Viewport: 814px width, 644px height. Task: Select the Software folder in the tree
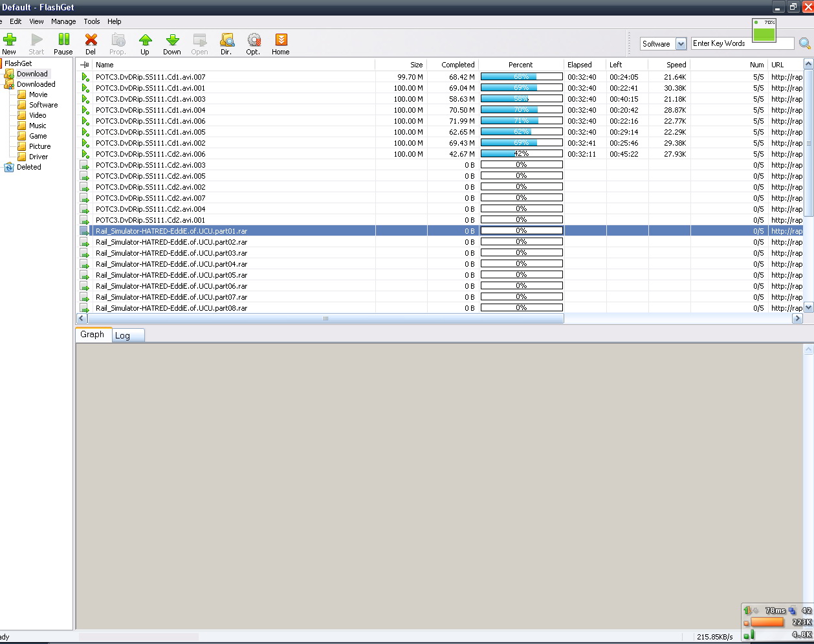coord(43,105)
